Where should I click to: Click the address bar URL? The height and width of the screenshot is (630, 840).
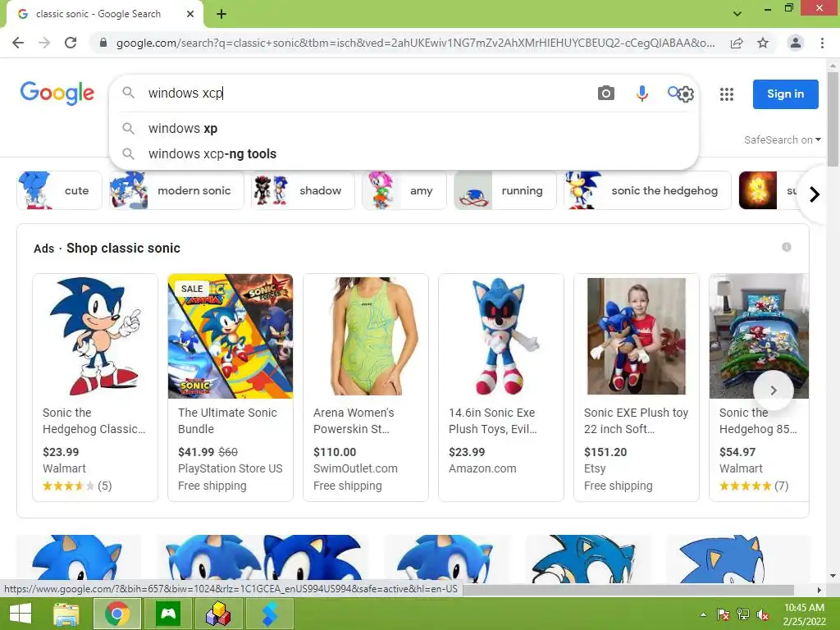415,43
